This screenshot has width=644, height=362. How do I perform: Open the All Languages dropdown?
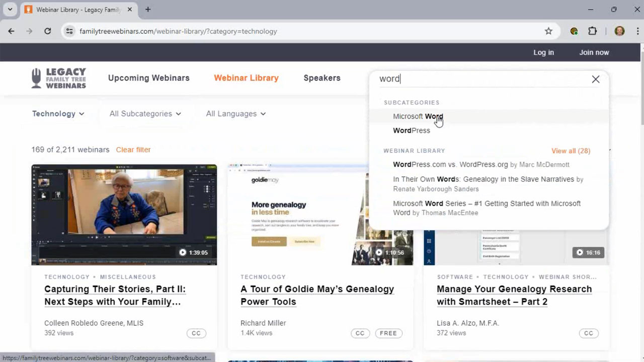coord(235,114)
